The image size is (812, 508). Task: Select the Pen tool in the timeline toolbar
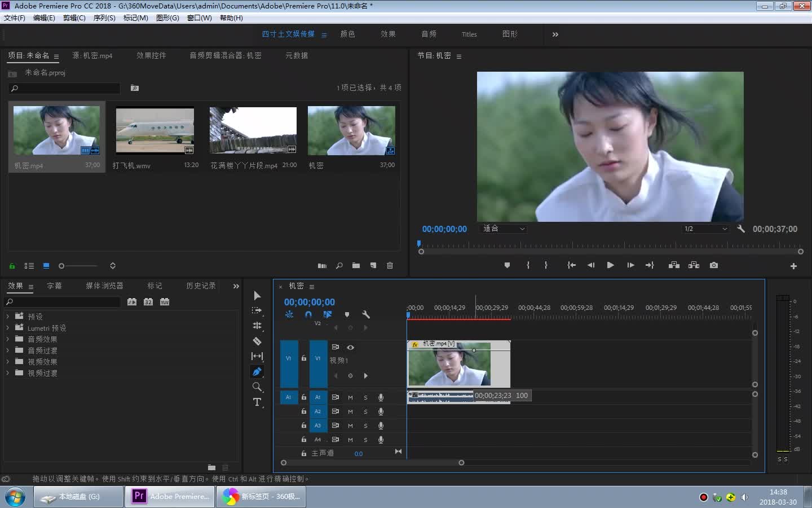tap(257, 371)
